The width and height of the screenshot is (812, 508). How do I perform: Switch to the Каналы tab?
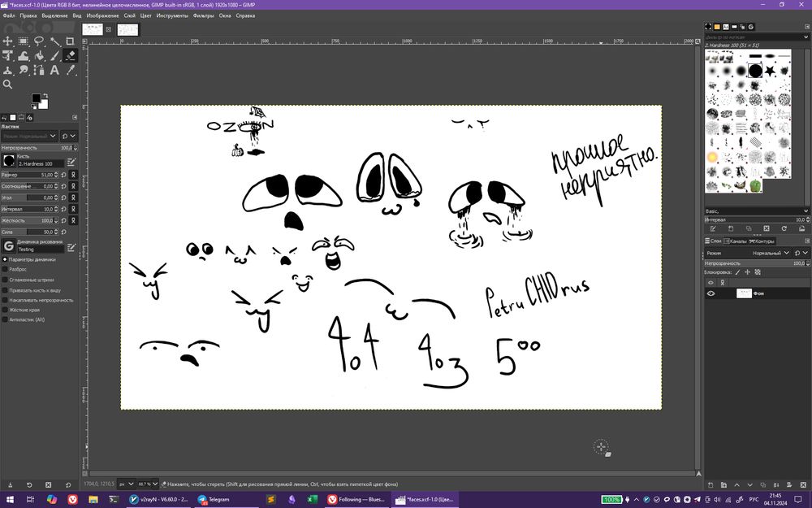737,241
